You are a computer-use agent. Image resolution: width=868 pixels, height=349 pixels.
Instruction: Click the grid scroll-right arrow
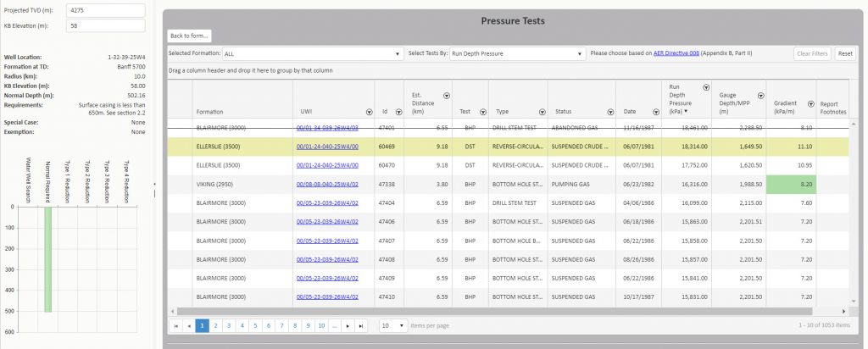pyautogui.click(x=844, y=312)
